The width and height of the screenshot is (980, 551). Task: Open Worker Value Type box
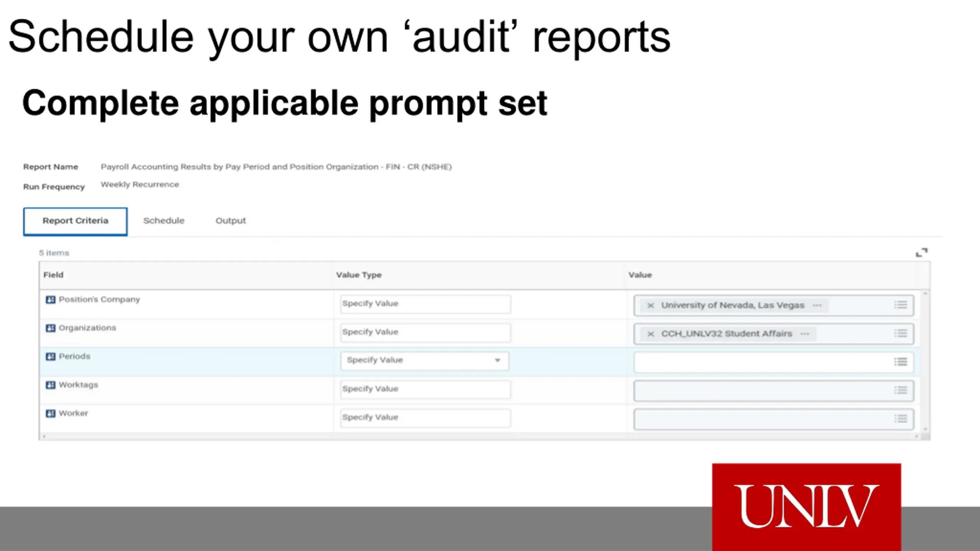[425, 418]
